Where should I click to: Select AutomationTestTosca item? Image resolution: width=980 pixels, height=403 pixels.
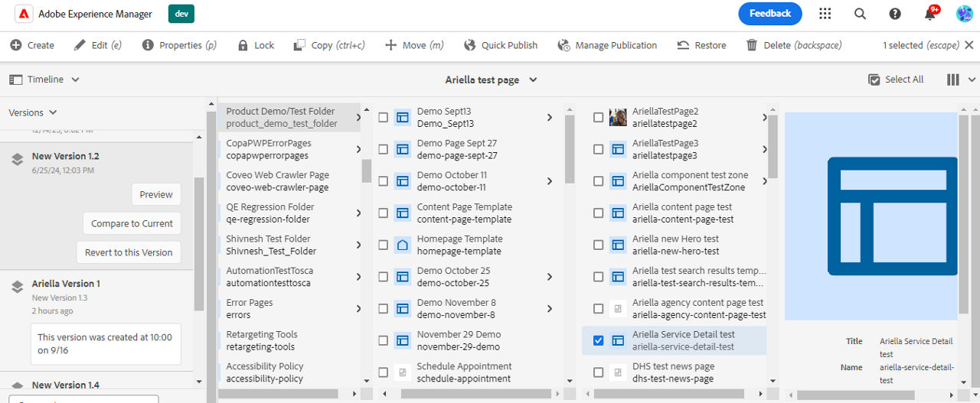coord(289,277)
